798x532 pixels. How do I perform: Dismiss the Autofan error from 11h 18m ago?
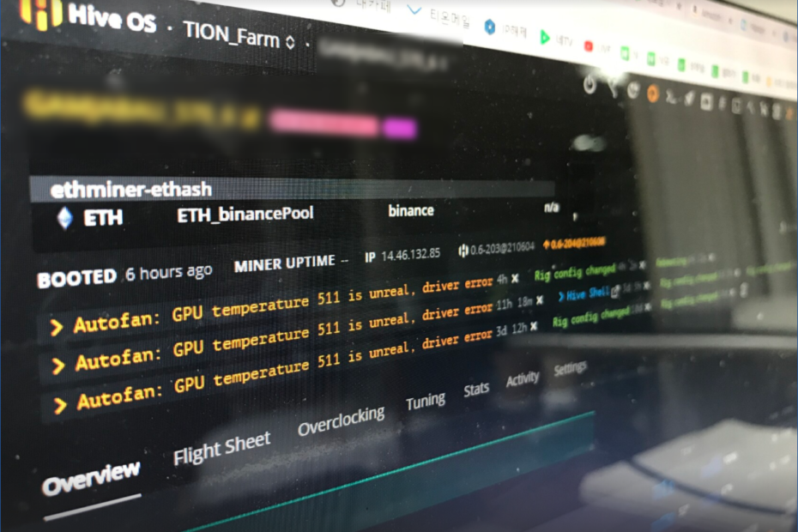pyautogui.click(x=540, y=301)
